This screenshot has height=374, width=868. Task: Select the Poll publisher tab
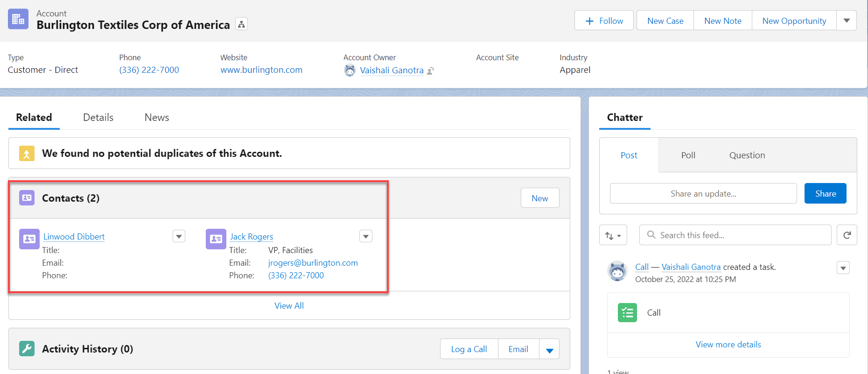pyautogui.click(x=688, y=155)
